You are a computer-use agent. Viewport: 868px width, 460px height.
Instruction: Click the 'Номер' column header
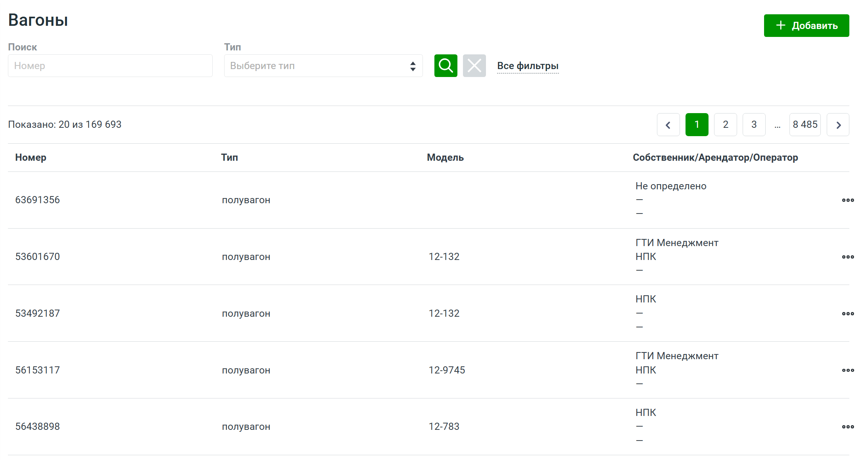click(31, 158)
